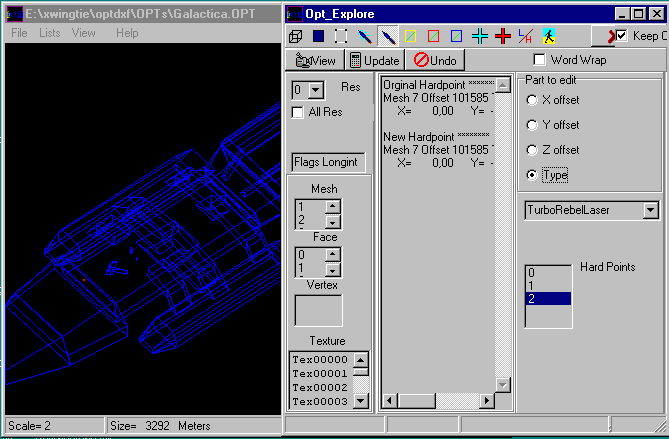Select the solid blue square icon
Screen dimensions: 669x439
[318, 36]
